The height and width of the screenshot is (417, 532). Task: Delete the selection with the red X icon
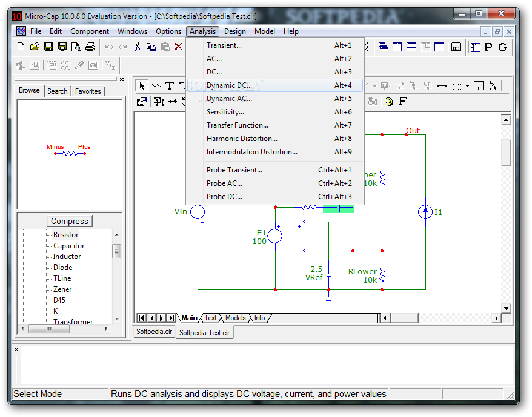click(x=179, y=47)
